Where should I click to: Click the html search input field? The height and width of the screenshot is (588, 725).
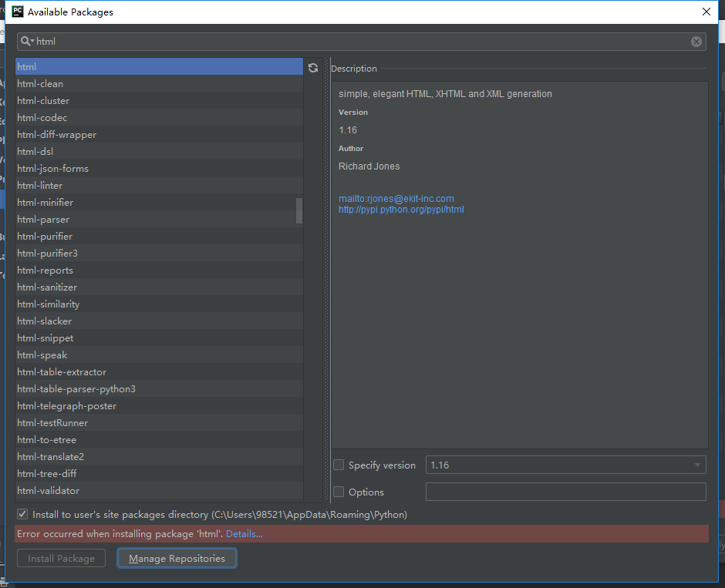[361, 42]
